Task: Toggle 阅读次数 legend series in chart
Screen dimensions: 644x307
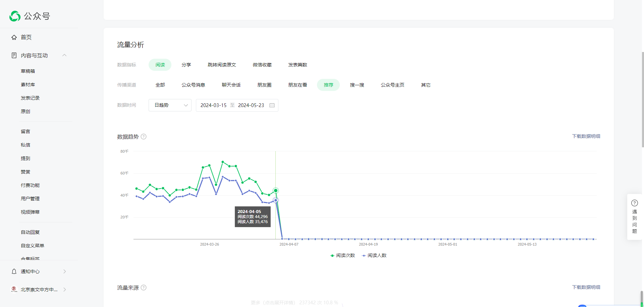Action: click(x=342, y=255)
